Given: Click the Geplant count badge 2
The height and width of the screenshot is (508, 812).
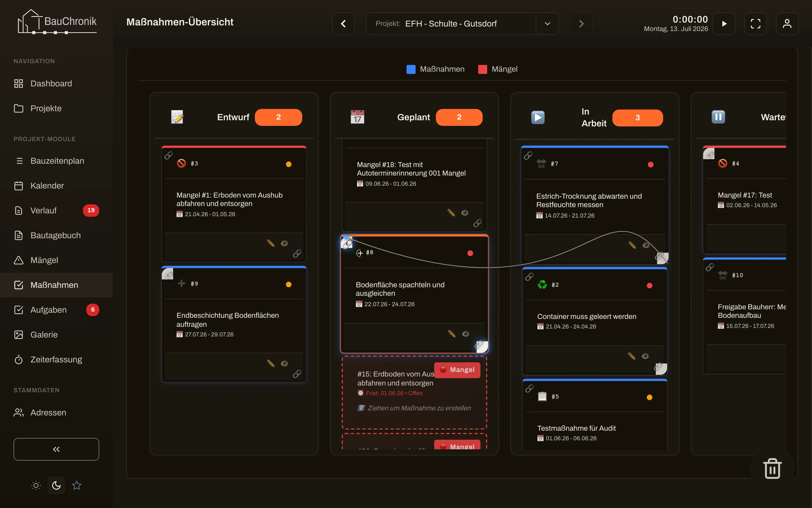Looking at the screenshot, I should [x=459, y=117].
